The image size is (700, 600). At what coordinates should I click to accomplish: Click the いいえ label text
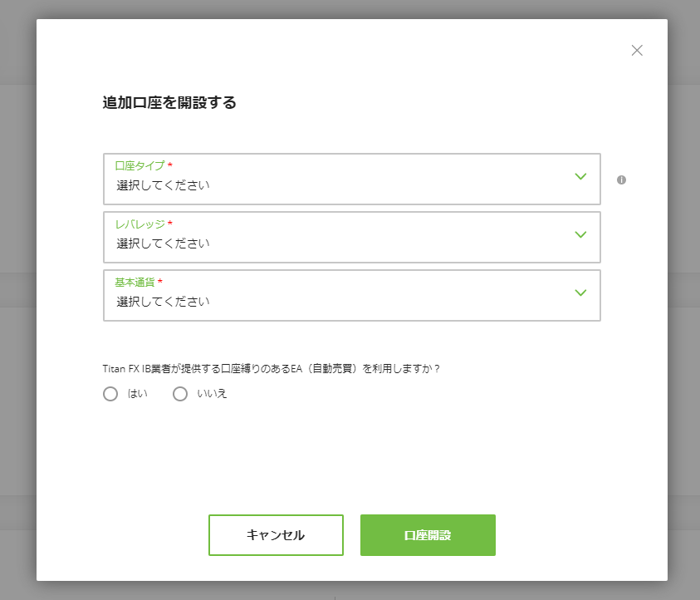(x=212, y=394)
